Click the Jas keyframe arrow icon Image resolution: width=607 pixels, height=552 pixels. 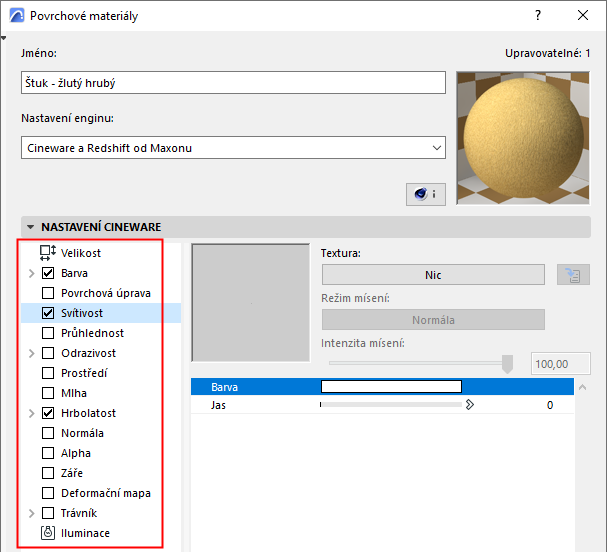click(470, 405)
